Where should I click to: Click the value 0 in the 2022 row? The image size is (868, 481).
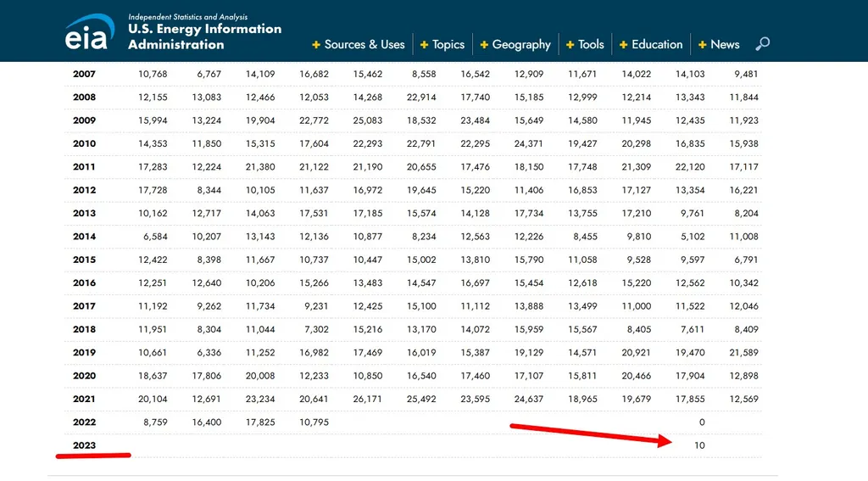pos(702,422)
